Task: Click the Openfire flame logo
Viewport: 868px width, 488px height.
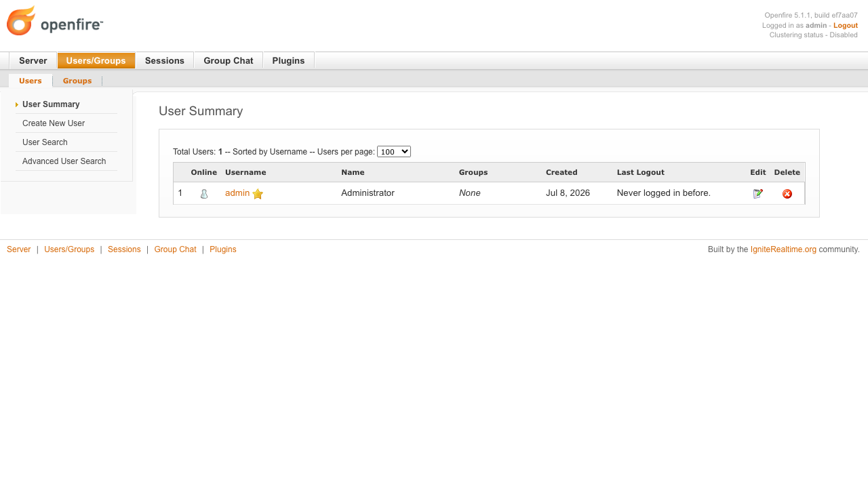Action: click(21, 20)
